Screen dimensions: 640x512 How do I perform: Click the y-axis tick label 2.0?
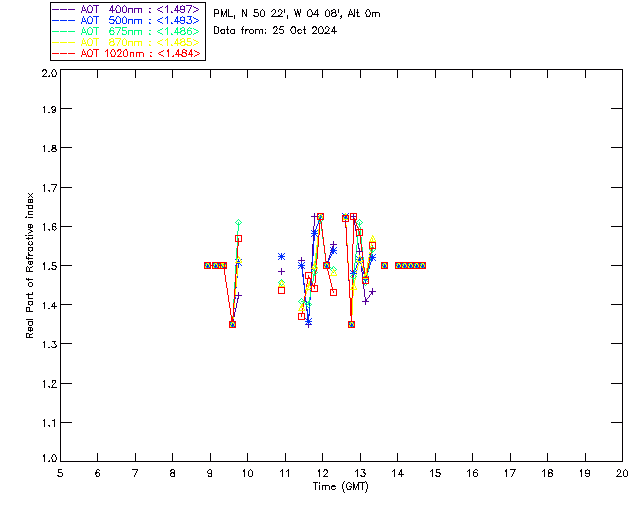click(49, 73)
